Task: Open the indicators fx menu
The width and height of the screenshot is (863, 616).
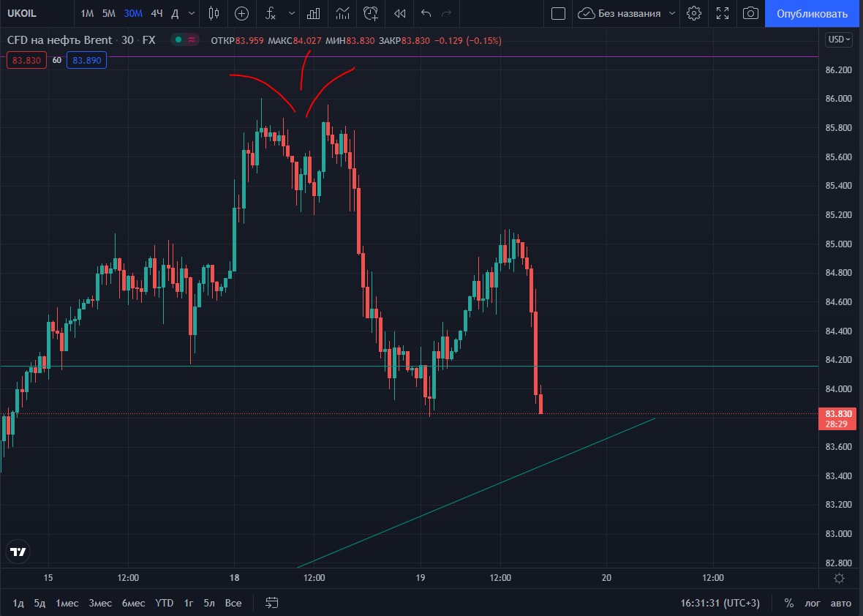Action: coord(271,13)
